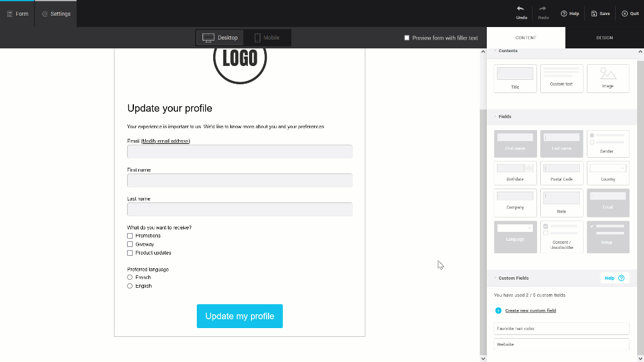The height and width of the screenshot is (362, 644).
Task: Collapse the Fields section
Action: (496, 116)
